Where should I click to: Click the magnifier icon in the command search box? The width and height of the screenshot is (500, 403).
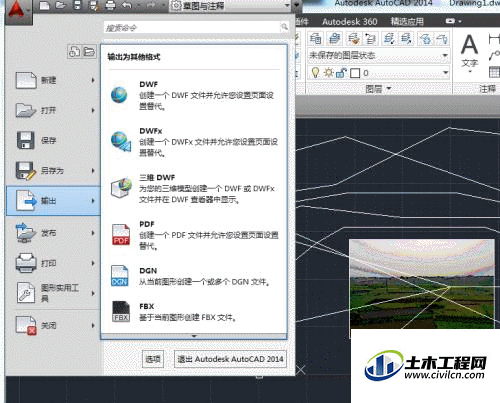tap(284, 27)
